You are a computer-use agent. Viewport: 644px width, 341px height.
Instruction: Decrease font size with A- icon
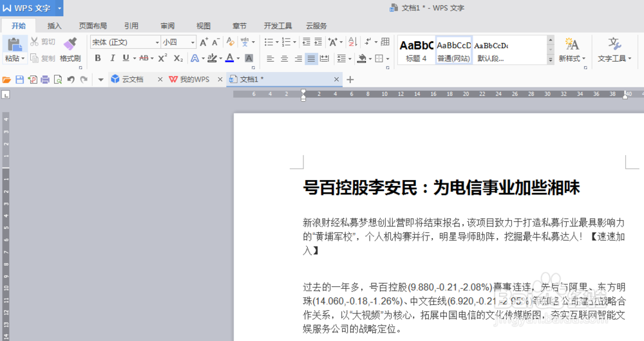pyautogui.click(x=216, y=42)
